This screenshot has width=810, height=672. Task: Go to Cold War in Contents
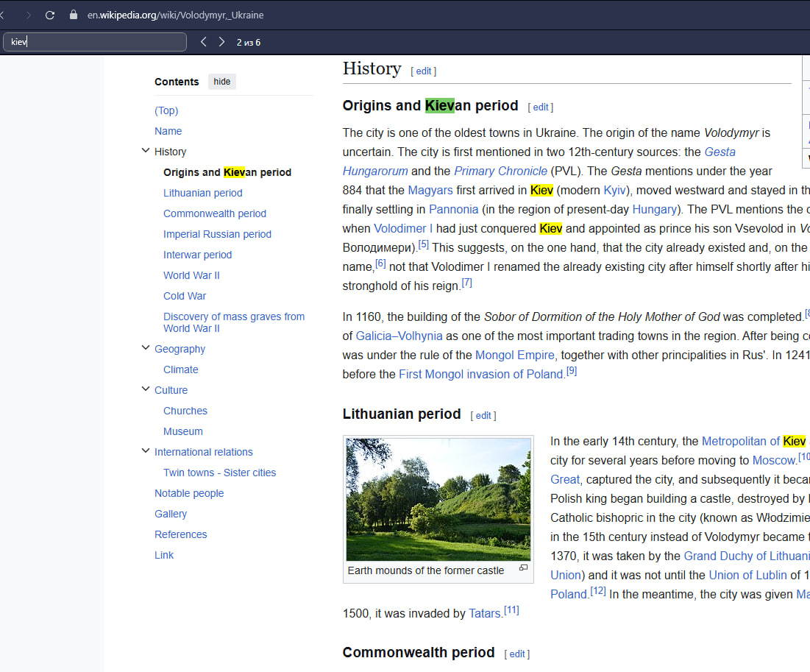(x=185, y=297)
